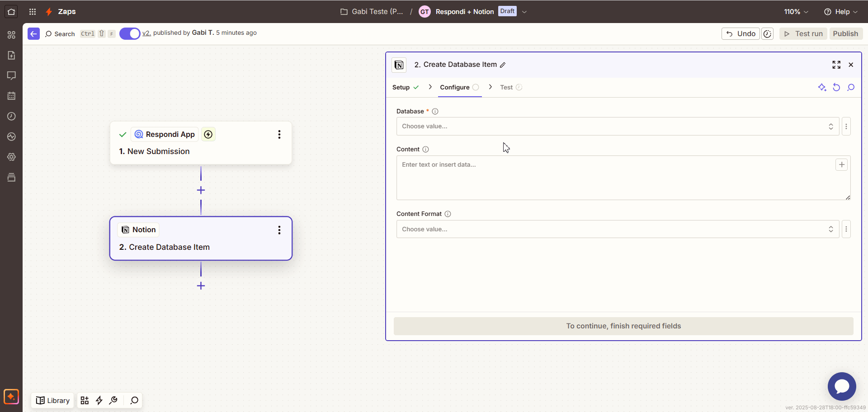Open the change history calendar icon

(x=11, y=96)
